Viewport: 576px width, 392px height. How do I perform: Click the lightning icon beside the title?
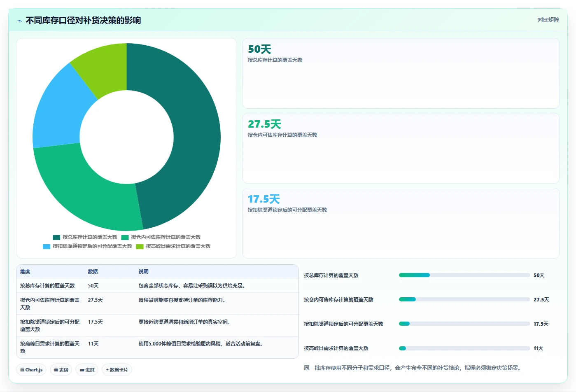tap(19, 21)
